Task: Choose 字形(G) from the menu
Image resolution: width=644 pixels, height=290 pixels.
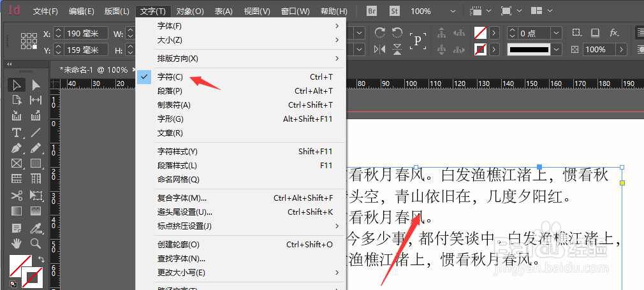Action: click(240, 119)
